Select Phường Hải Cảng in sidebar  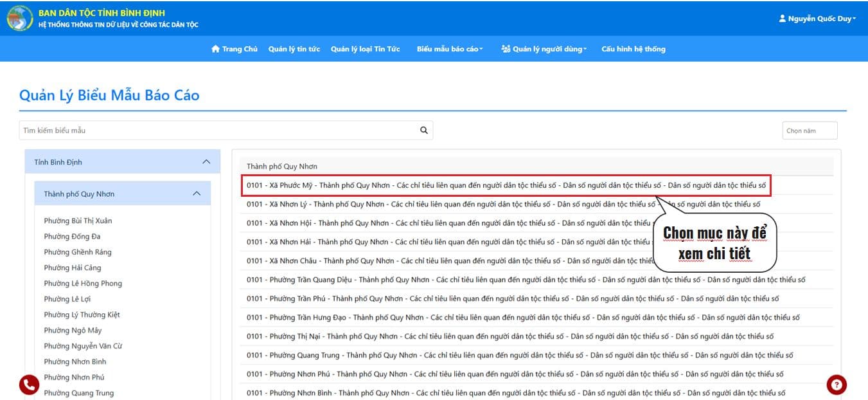click(x=73, y=268)
